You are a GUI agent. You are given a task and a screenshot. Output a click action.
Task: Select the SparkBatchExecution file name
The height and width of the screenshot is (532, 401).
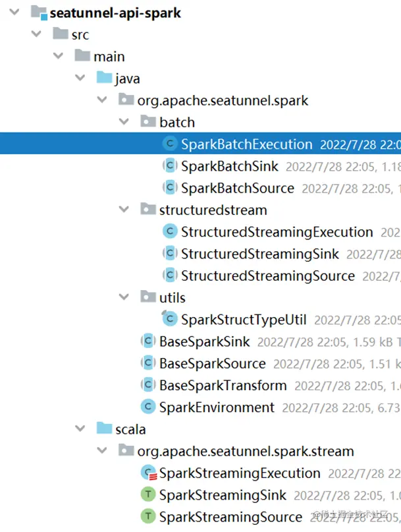[247, 144]
